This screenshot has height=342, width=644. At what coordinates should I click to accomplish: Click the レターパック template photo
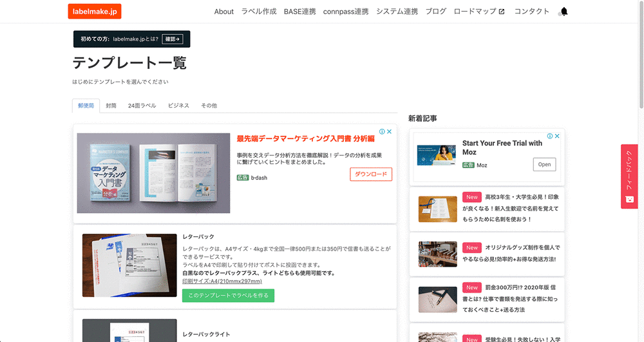pyautogui.click(x=129, y=265)
